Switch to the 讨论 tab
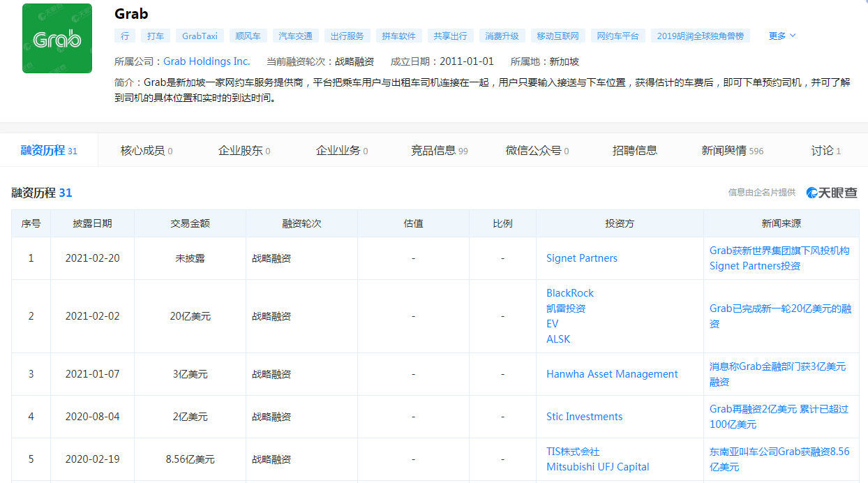This screenshot has height=483, width=868. [x=826, y=150]
